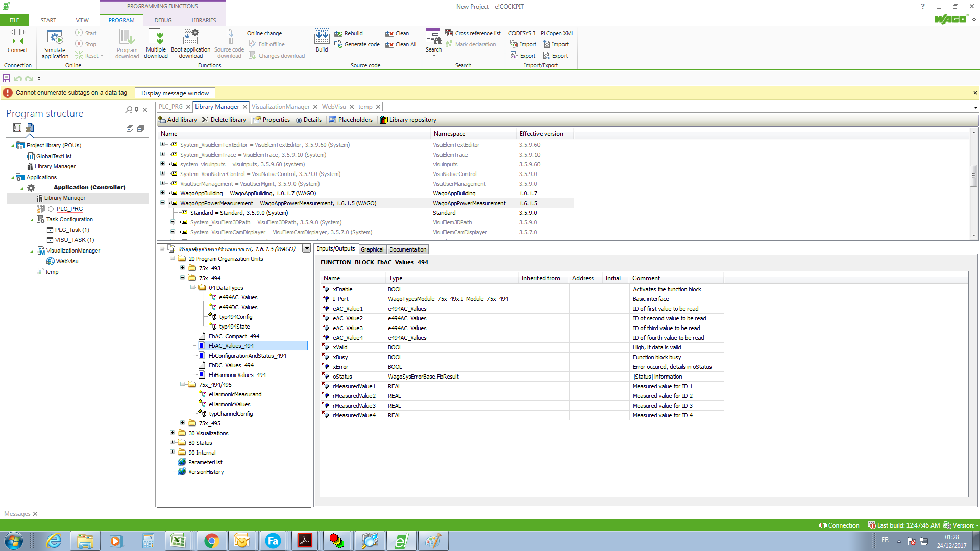Screen dimensions: 980x551
Task: Open the WagoAppPowerMeasurement library dropdown arrow
Action: coord(306,248)
